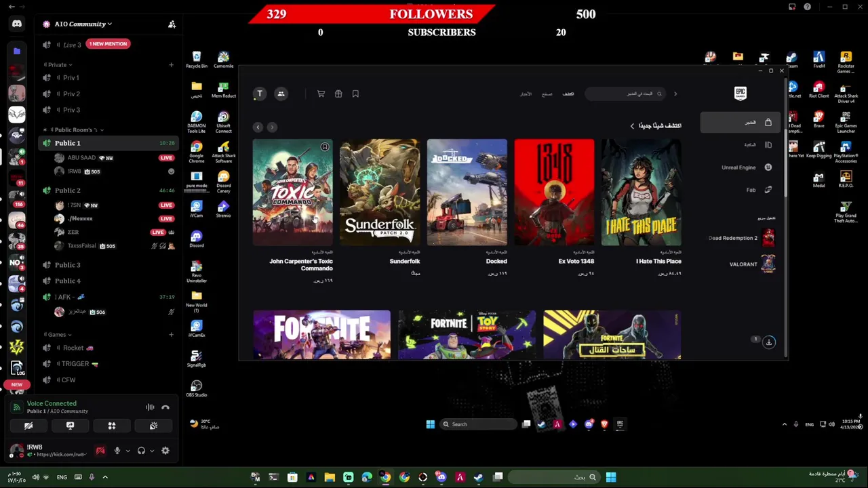Open the friends icon in Epic launcher
This screenshot has height=488, width=868.
(x=281, y=94)
